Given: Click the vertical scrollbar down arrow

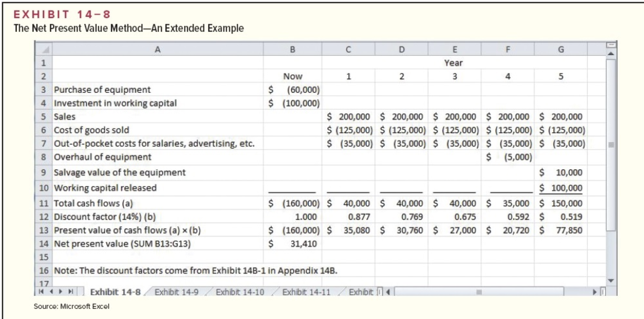Looking at the screenshot, I should pos(611,280).
